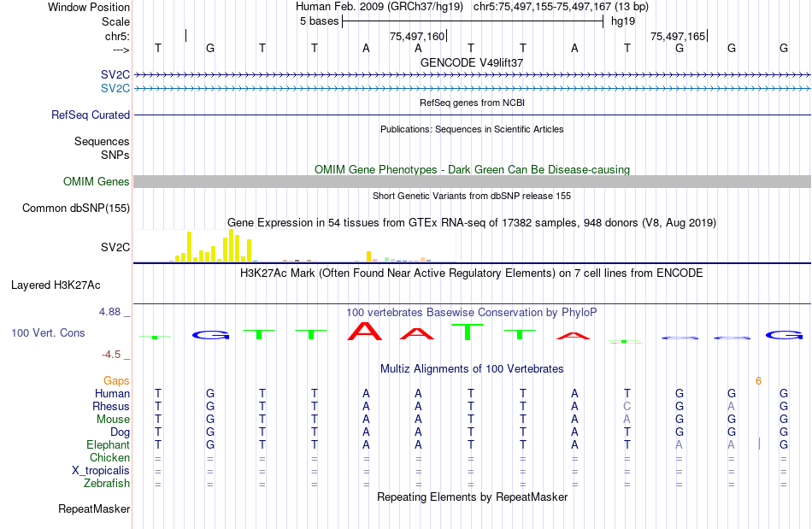Click the Zebrafish species row label
The height and width of the screenshot is (529, 812).
coord(107,483)
